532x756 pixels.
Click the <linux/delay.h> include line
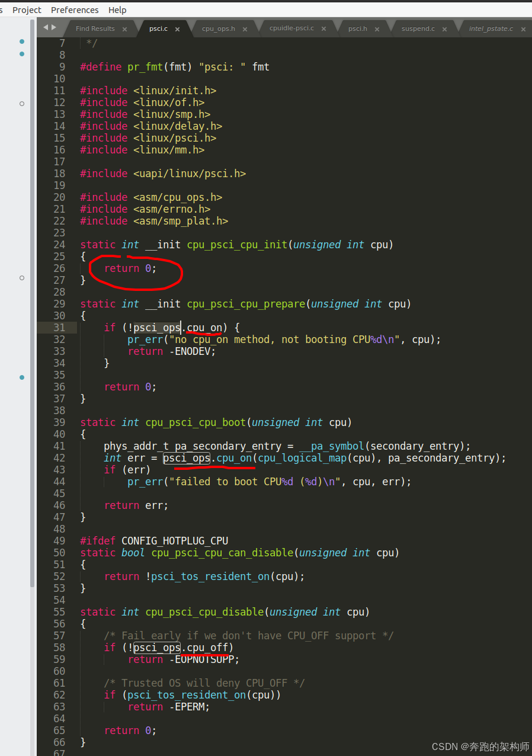(x=151, y=126)
